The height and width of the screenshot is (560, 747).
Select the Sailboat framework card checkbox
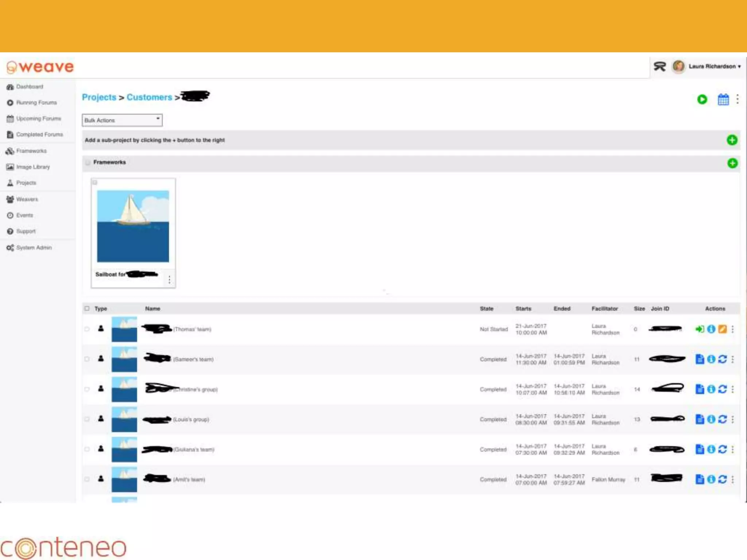point(95,182)
